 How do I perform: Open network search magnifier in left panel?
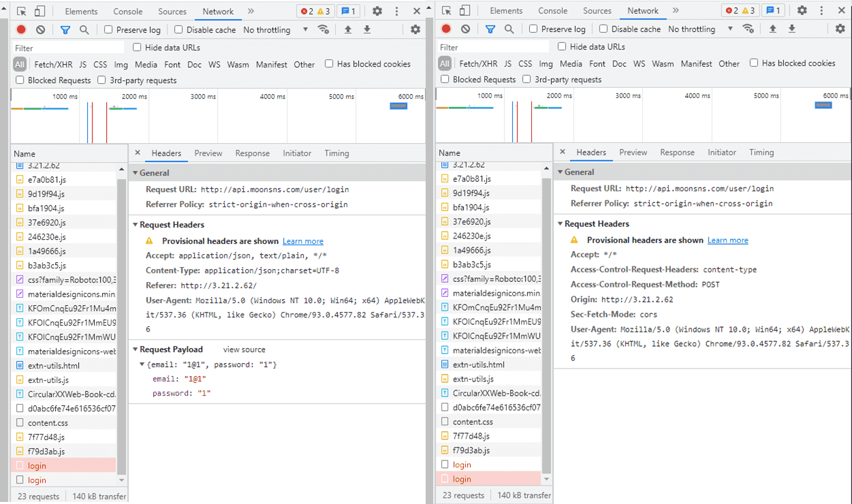coord(84,30)
